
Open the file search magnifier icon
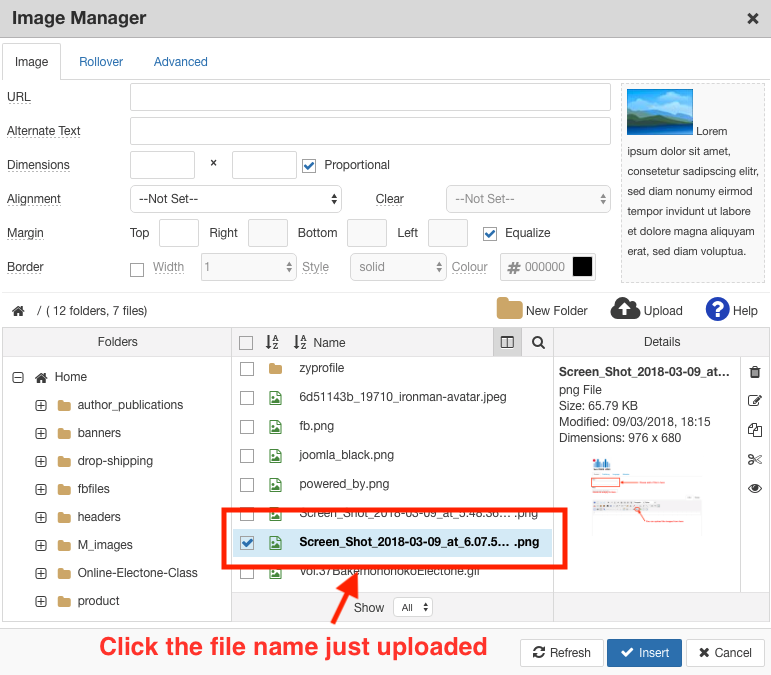[538, 342]
